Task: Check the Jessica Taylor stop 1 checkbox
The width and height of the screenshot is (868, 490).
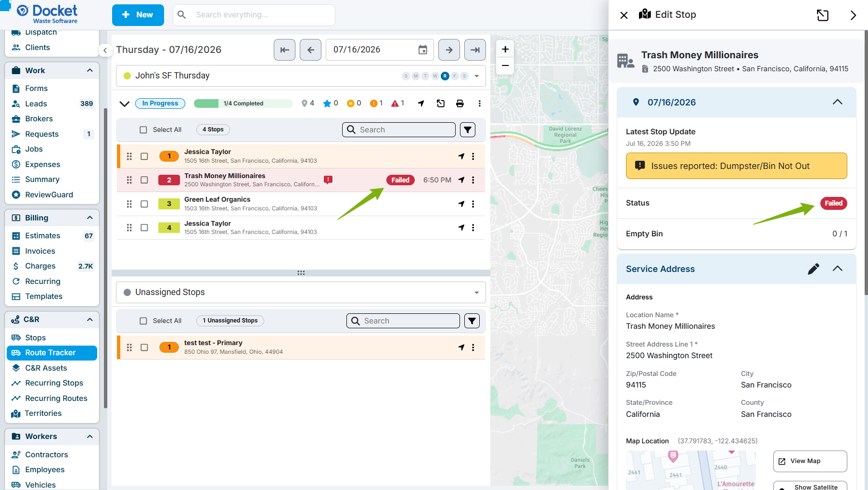Action: tap(144, 156)
